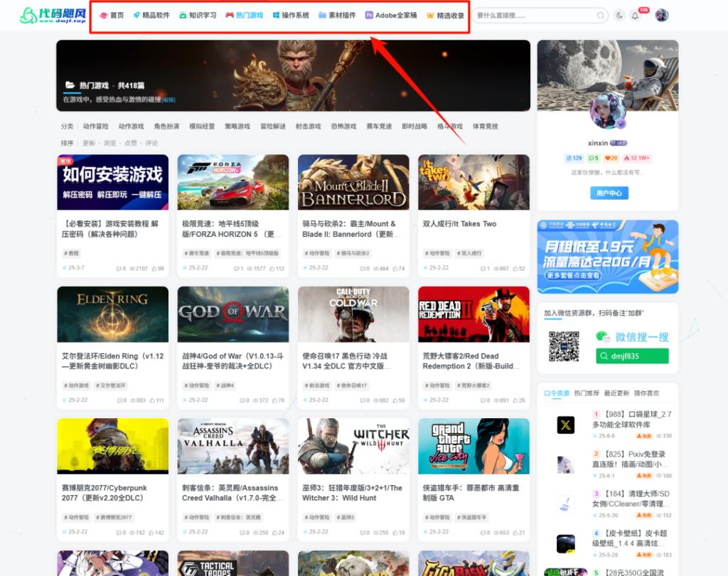Filter by 策略游戏 category

tap(237, 127)
